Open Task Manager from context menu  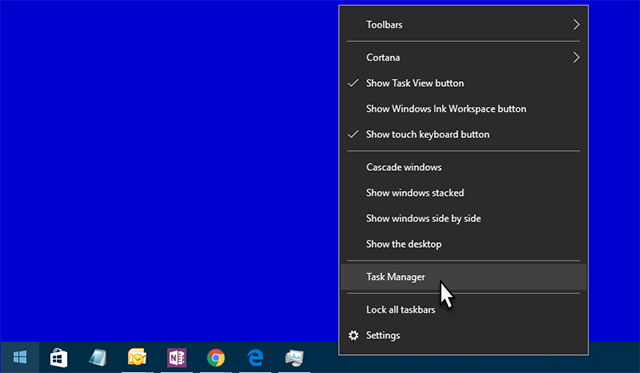pyautogui.click(x=463, y=277)
